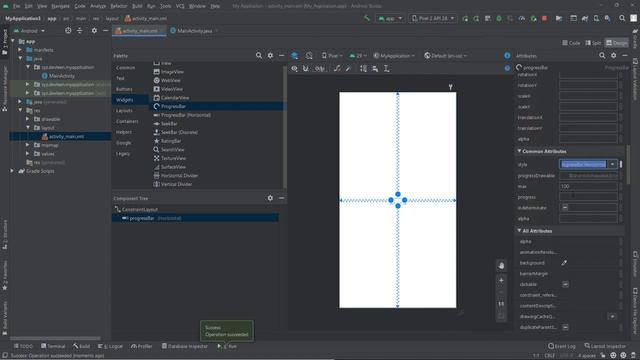Screen dimensions: 640x360
Task: Open the app run configuration dropdown
Action: 390,18
